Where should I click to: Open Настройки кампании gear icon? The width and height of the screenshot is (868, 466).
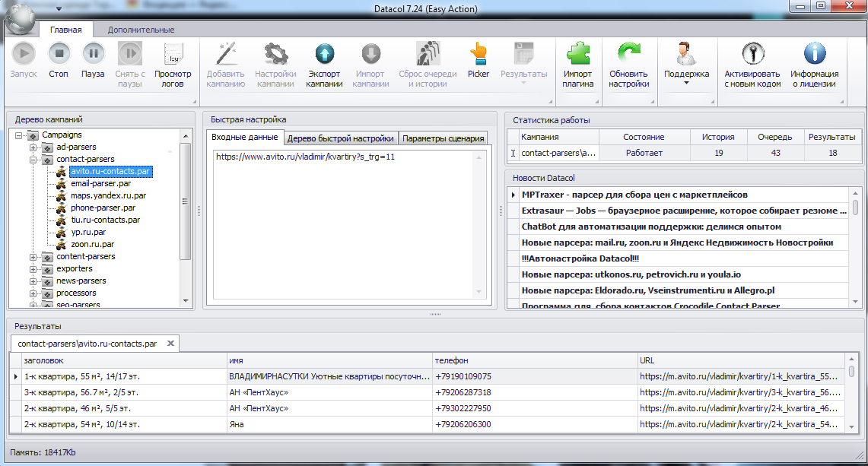coord(275,54)
